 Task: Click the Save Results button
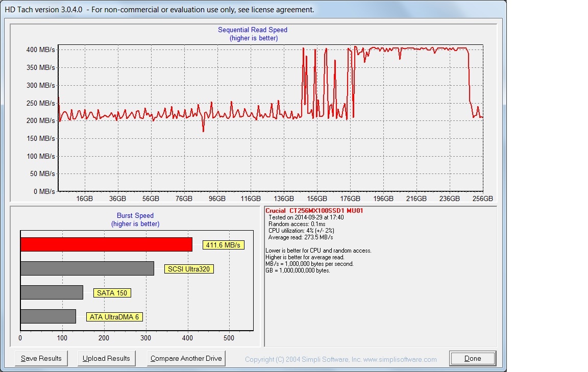[41, 359]
